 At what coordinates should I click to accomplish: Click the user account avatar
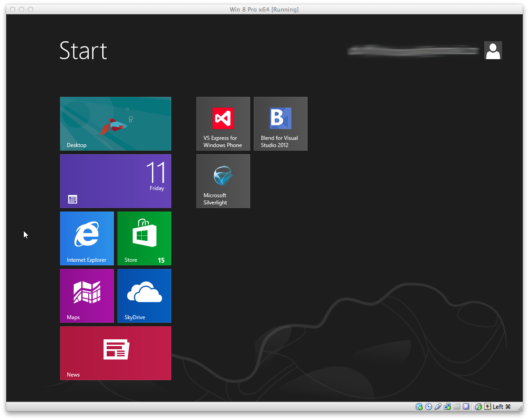(493, 50)
